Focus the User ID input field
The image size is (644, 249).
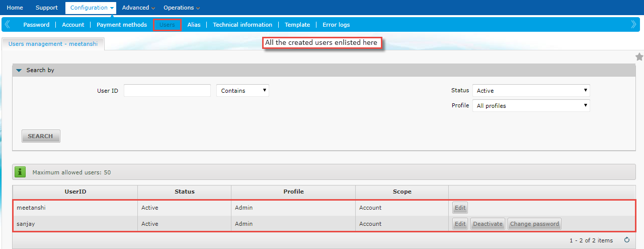(x=167, y=91)
